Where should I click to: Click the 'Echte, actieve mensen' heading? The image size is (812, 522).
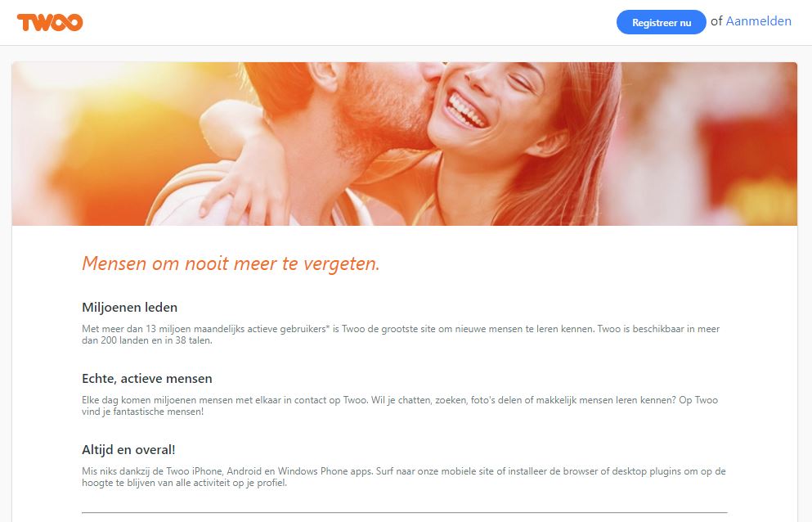click(x=147, y=379)
